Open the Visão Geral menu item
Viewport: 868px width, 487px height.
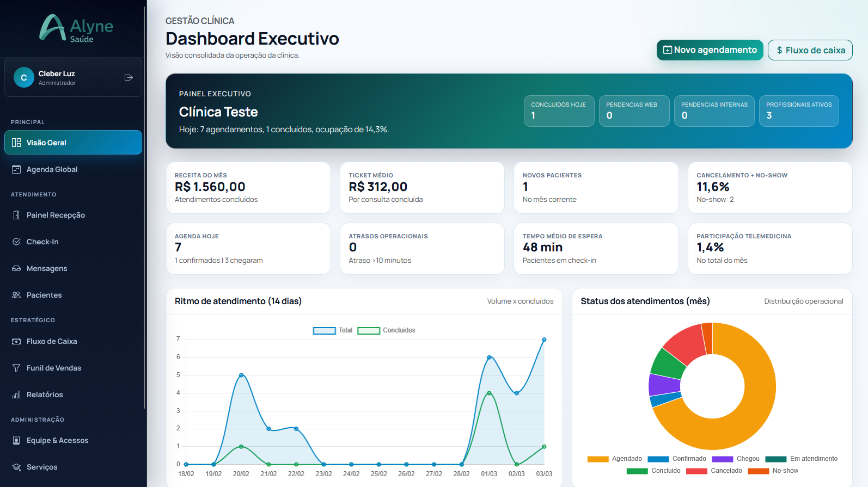pos(73,143)
